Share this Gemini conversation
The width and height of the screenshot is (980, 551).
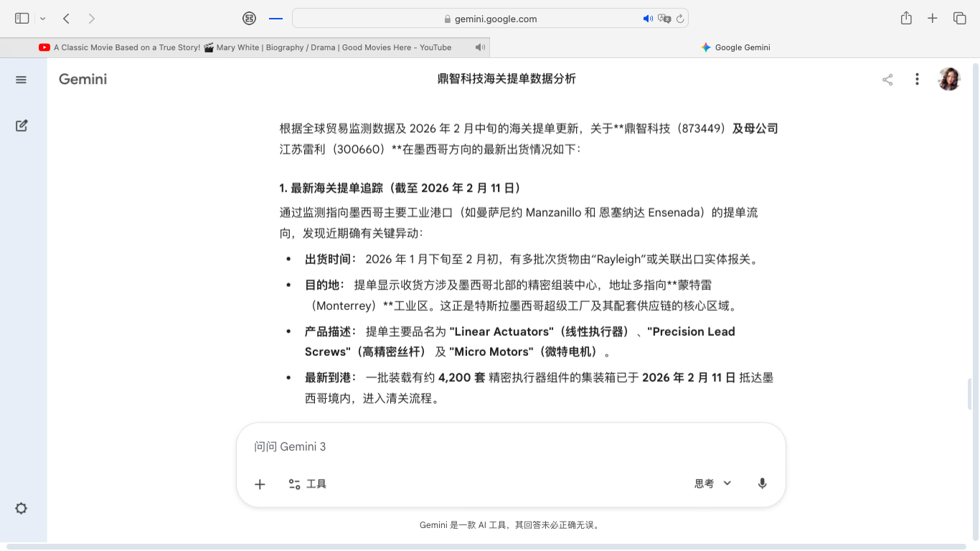[x=887, y=80]
